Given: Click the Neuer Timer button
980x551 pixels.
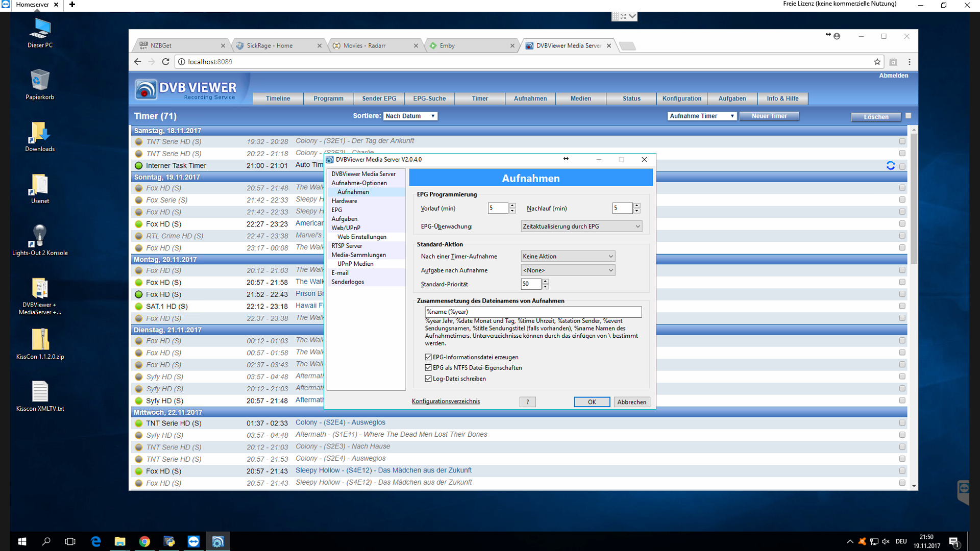Looking at the screenshot, I should pos(769,116).
